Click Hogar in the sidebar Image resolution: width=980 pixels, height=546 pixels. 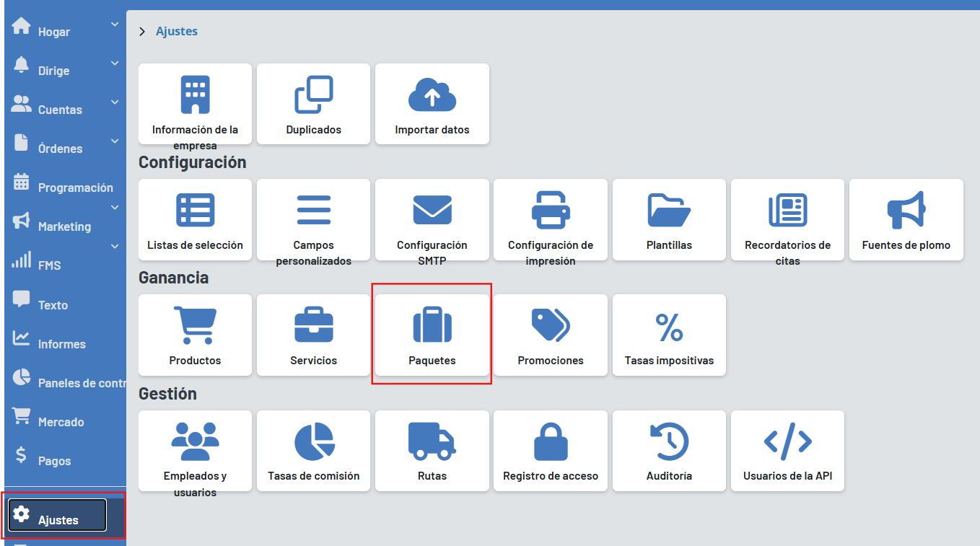pyautogui.click(x=54, y=32)
